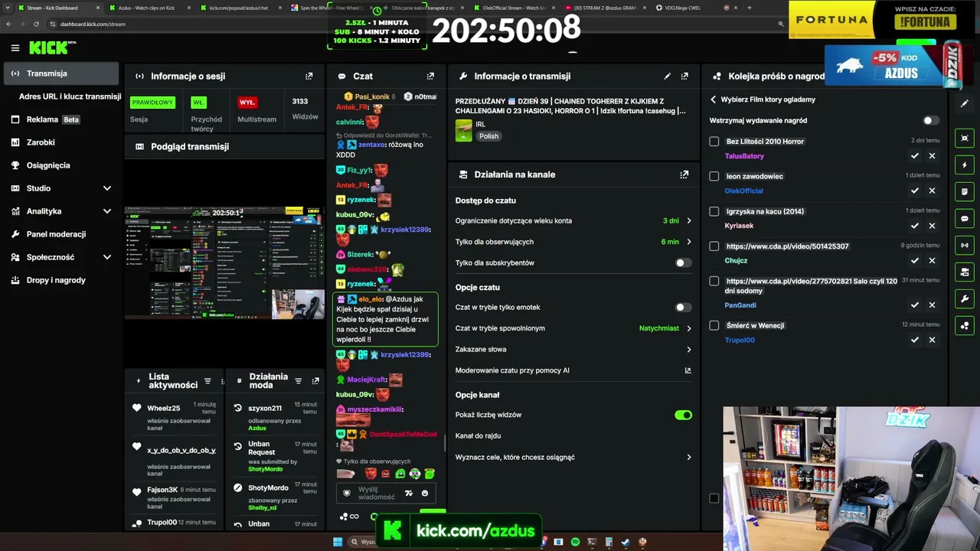Reject the Igrzyska na kacu request
The image size is (980, 551).
[932, 226]
